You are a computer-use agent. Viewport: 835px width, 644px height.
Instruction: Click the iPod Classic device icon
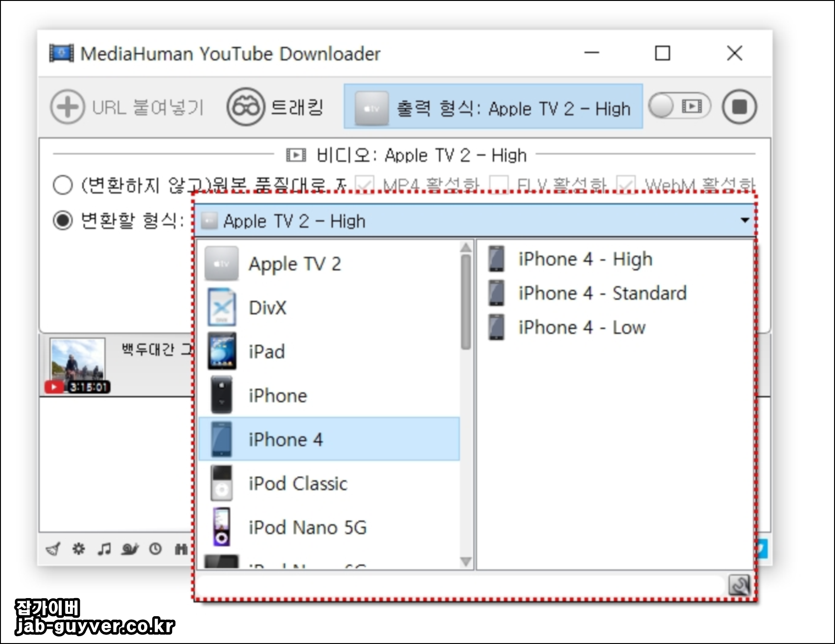(221, 483)
